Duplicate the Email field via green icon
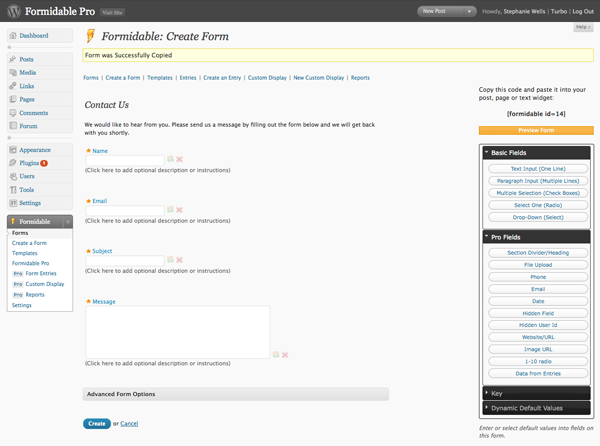The height and width of the screenshot is (446, 600). (170, 209)
